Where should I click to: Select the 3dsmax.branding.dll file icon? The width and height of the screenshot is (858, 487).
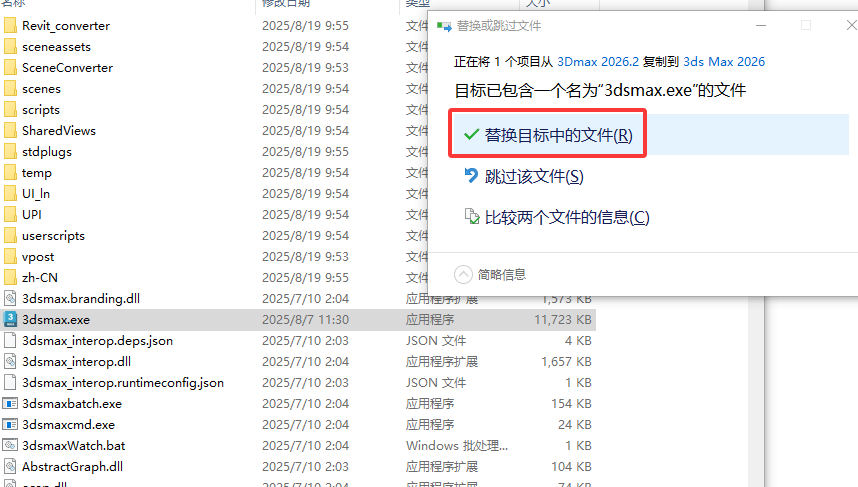(10, 298)
